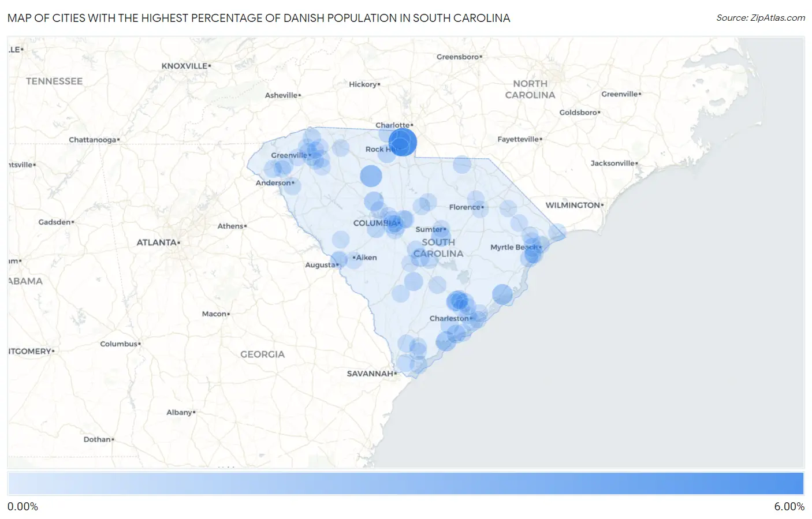Screen dimensions: 812x519
Task: Click the bubble just north of Florence
Action: coord(475,200)
